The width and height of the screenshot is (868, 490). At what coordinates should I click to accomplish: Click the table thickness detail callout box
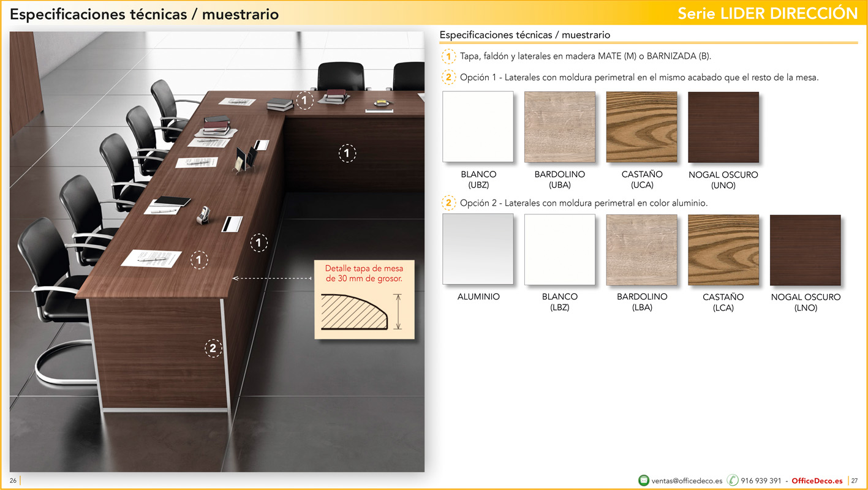click(x=364, y=300)
